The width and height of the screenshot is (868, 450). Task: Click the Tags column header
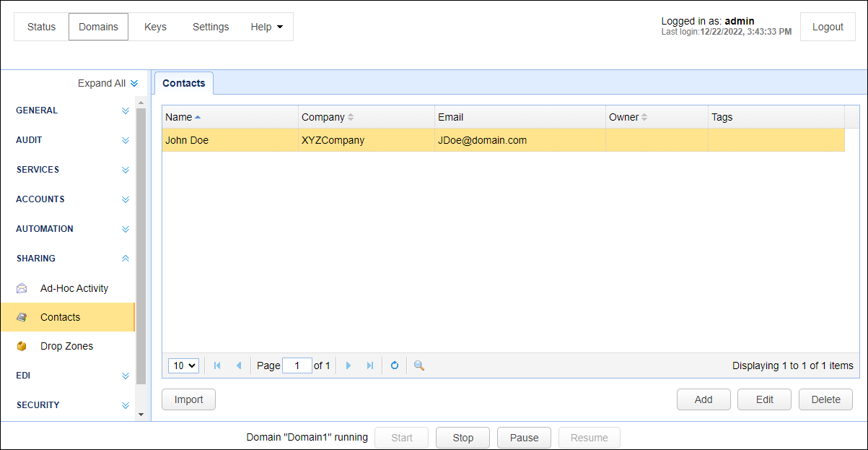(776, 117)
